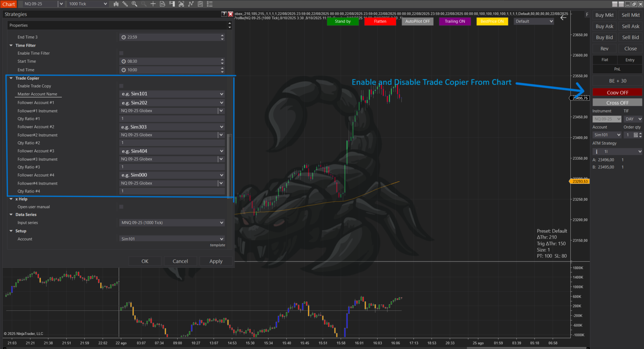This screenshot has width=644, height=349.
Task: Open the Properties list icon in toolbar
Action: (x=210, y=4)
